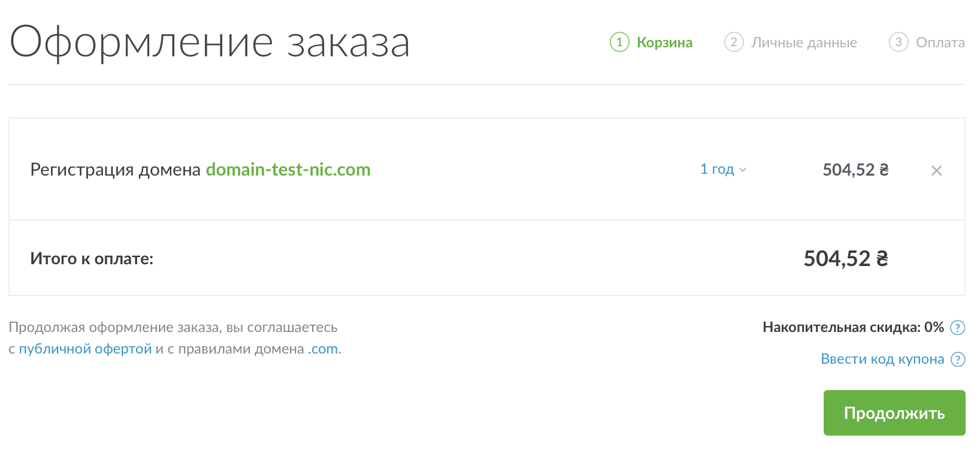The width and height of the screenshot is (980, 453).
Task: Click the bold total amount in Итого row
Action: pyautogui.click(x=845, y=259)
